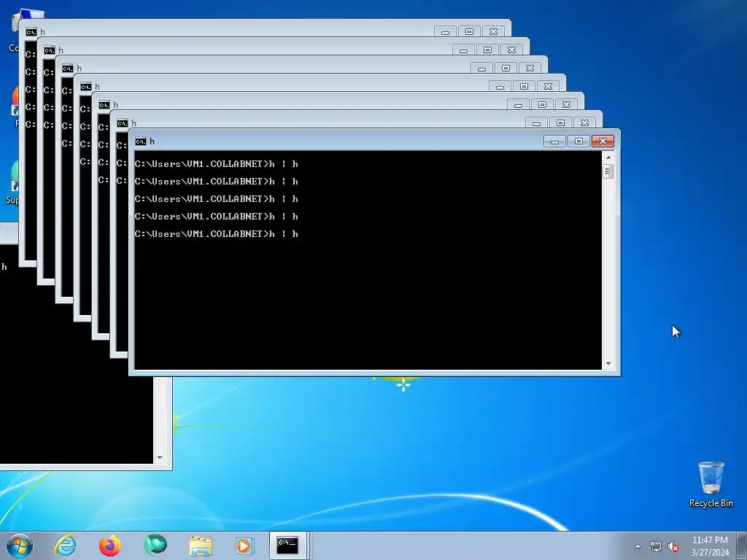Click the first "h | h" prompt line in front window
The height and width of the screenshot is (560, 747).
pyautogui.click(x=217, y=164)
